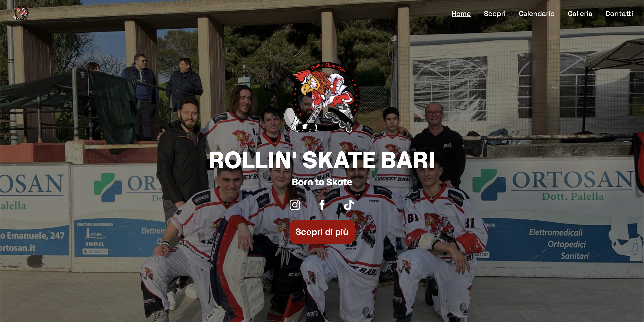Click the large Rollin' Skate Bari emblem
This screenshot has height=322, width=644.
point(322,97)
